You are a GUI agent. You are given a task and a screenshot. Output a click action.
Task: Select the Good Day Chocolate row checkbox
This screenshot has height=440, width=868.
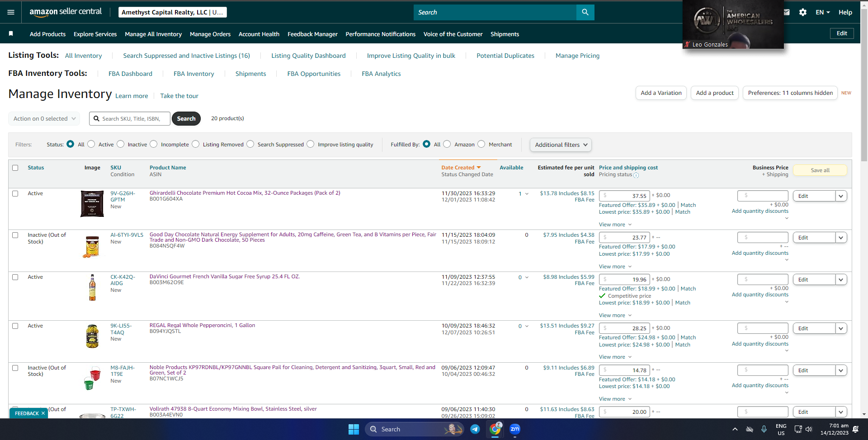(x=15, y=235)
